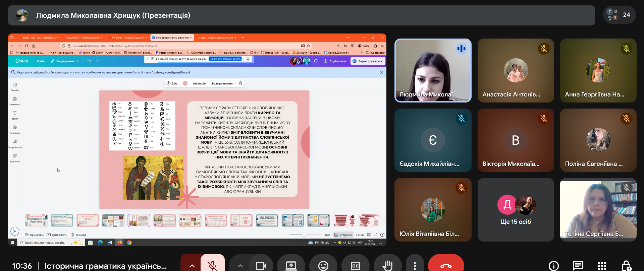Screen dimensions: 644x271
Task: Open Редагування mode dropdown in Canva
Action: pos(65,61)
